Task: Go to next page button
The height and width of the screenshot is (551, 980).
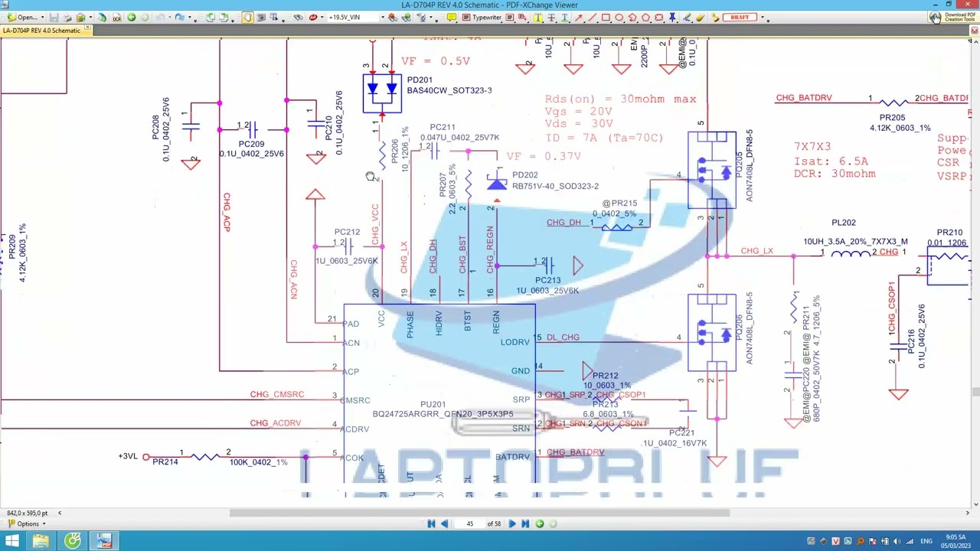Action: click(x=512, y=524)
